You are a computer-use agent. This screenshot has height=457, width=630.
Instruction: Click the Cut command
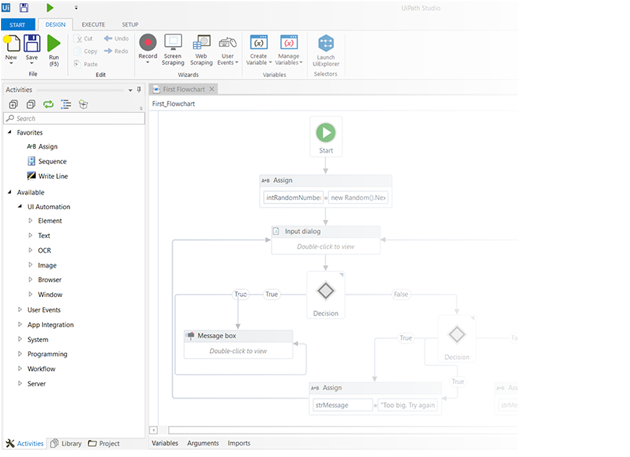84,39
